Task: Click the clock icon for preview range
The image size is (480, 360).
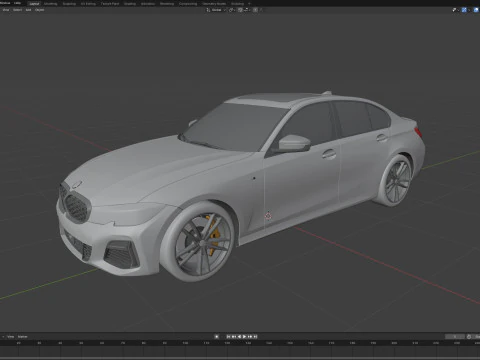Action: click(469, 337)
